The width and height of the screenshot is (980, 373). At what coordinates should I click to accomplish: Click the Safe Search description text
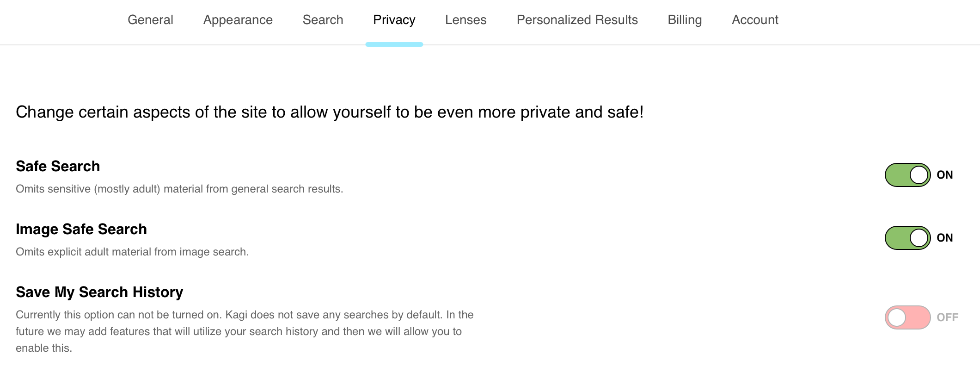coord(179,188)
